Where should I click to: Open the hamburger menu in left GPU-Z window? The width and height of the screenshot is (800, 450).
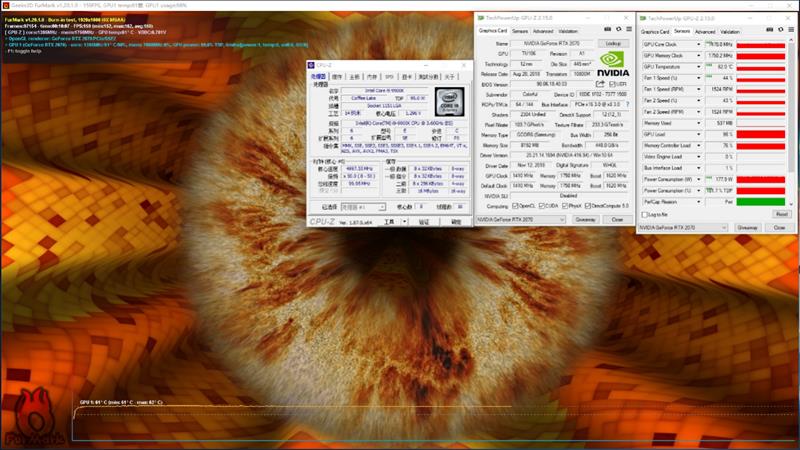[x=629, y=30]
